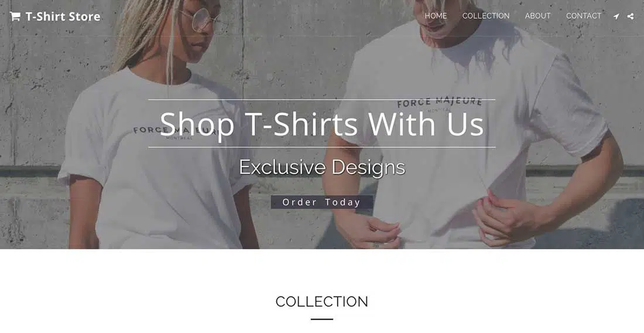The height and width of the screenshot is (333, 644).
Task: Click the 'Exclusive Designs' subheading
Action: (322, 167)
